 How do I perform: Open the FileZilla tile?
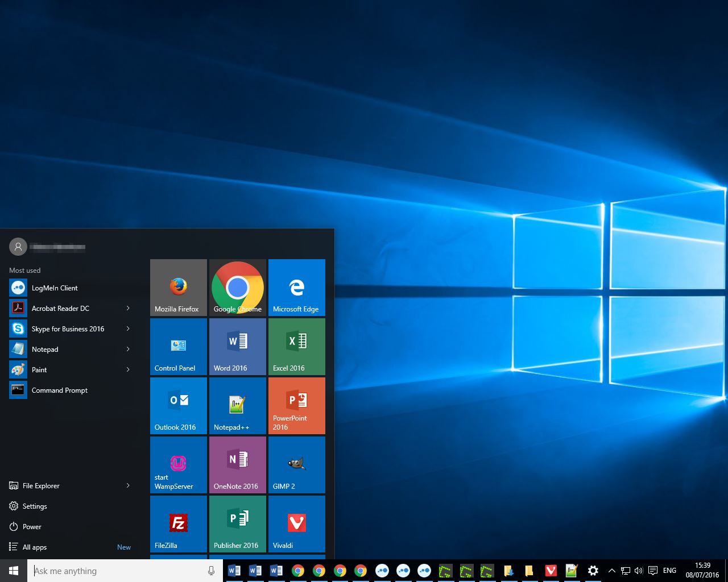click(x=179, y=524)
